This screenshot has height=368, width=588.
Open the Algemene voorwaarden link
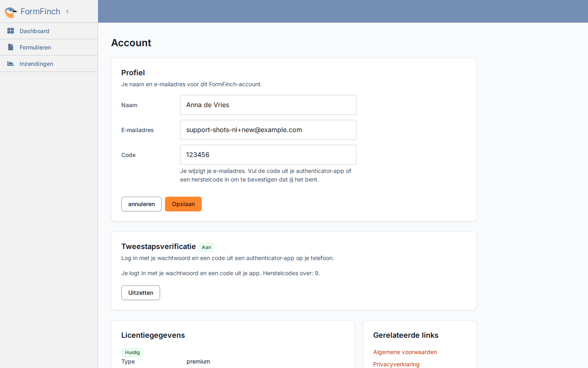(x=405, y=352)
